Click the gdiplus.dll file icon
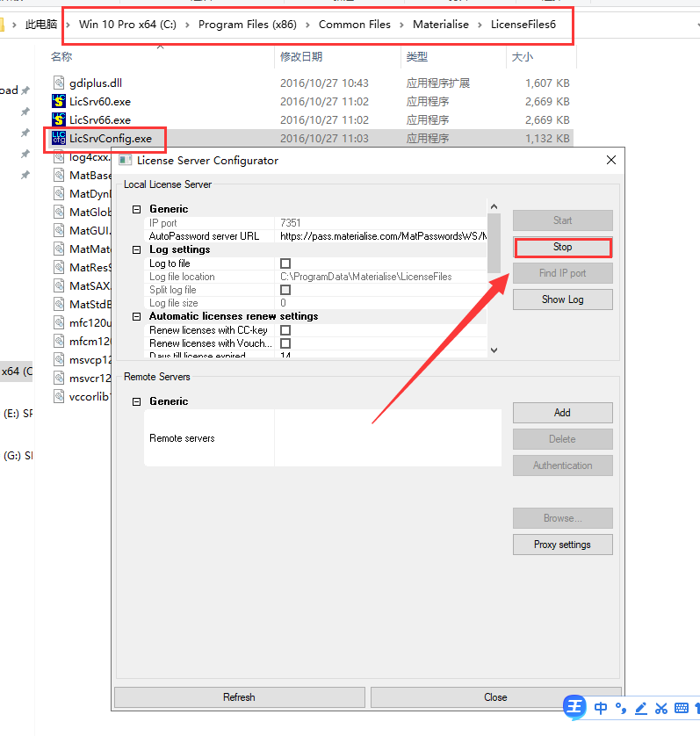Viewport: 700px width, 736px height. [59, 83]
